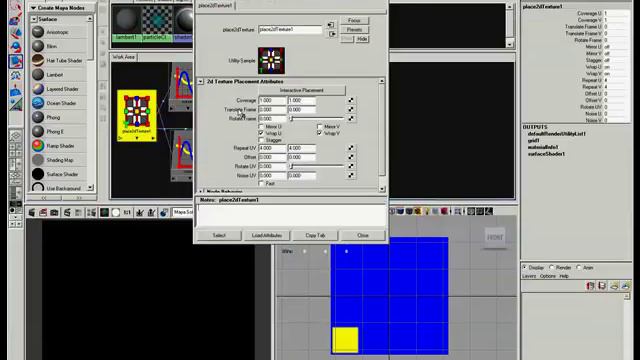Screen dimensions: 640x360
Task: Click the 1:1 real size icon
Action: click(127, 212)
